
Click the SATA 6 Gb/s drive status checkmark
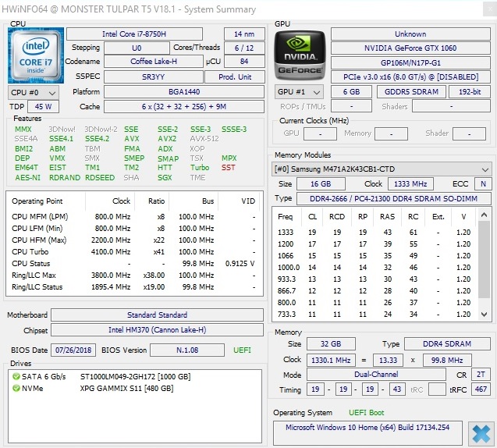click(16, 376)
